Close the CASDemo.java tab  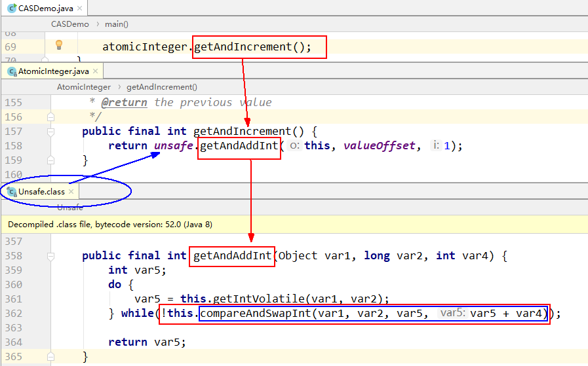(x=79, y=9)
